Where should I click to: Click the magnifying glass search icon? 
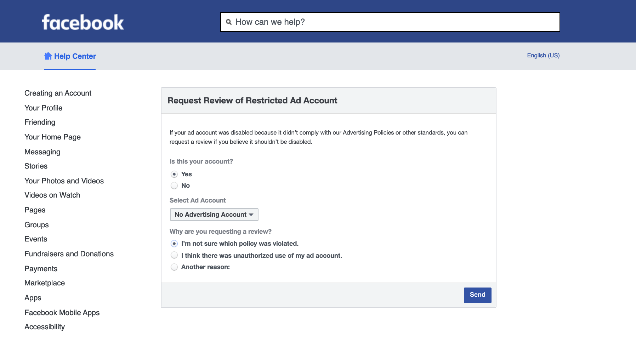click(x=229, y=22)
